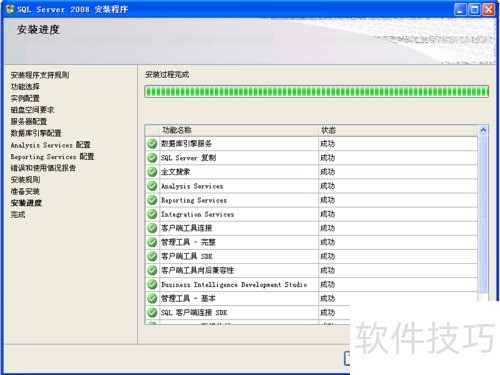Click the SQL 客户端连接 SDK feature name
Screen dimensions: 500x375
(194, 312)
